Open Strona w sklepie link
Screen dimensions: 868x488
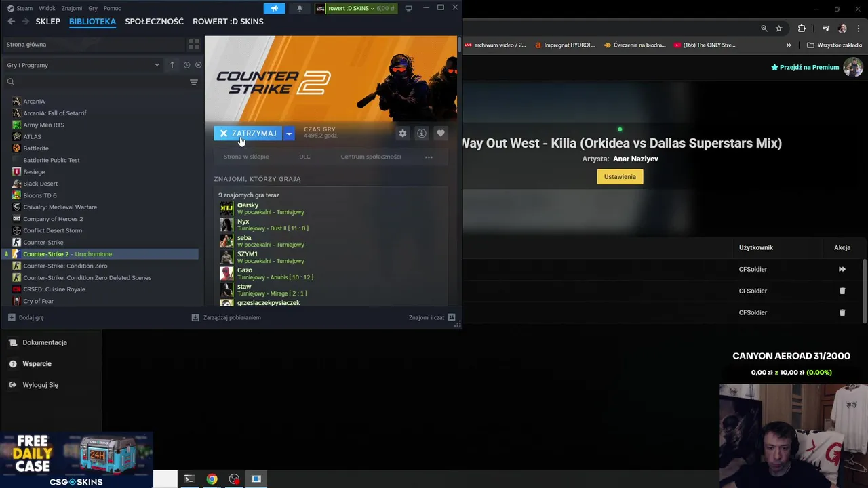pyautogui.click(x=246, y=157)
